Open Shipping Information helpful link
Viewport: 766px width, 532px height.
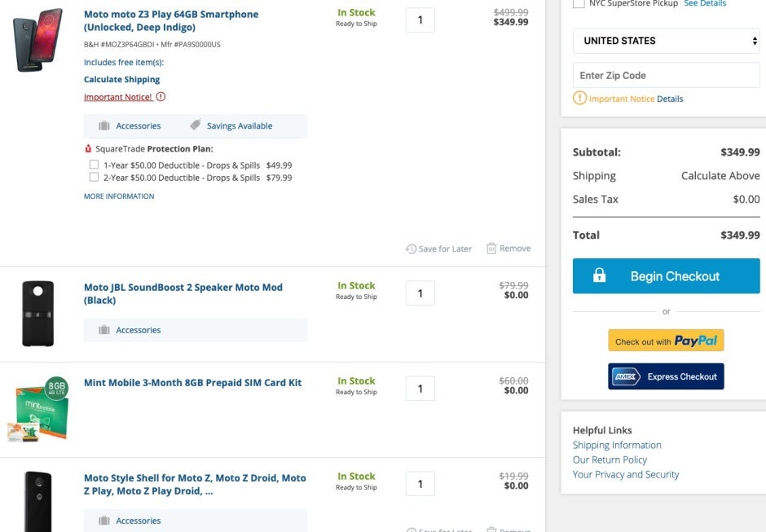click(617, 445)
